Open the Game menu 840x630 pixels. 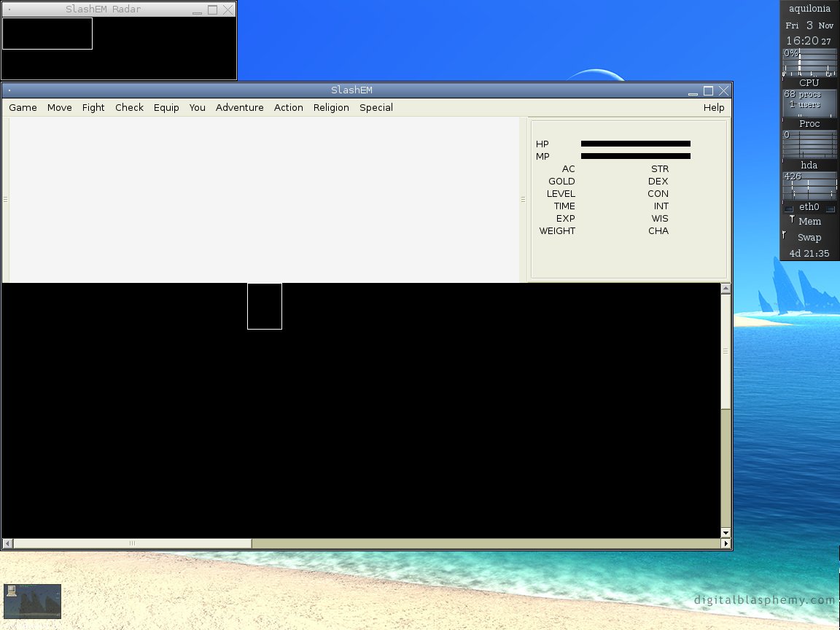pyautogui.click(x=23, y=107)
